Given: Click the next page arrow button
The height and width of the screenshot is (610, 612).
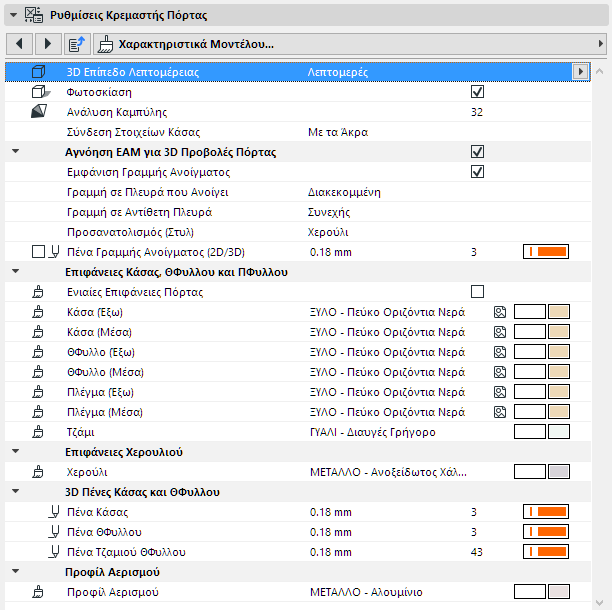Looking at the screenshot, I should (x=47, y=44).
